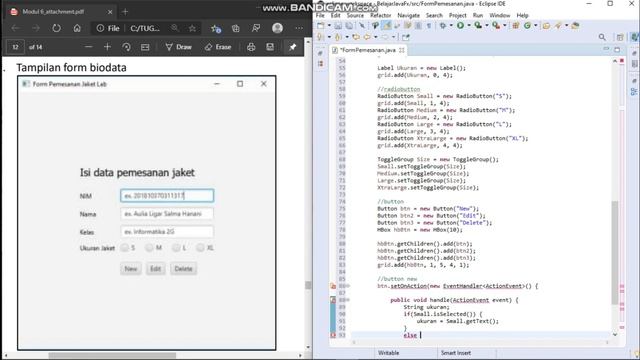The height and width of the screenshot is (360, 640).
Task: Click the Edge address bar
Action: coord(145,28)
